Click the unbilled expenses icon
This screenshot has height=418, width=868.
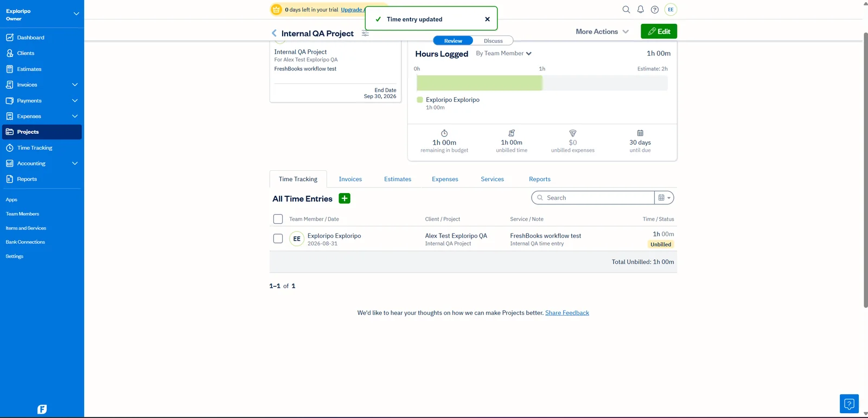(573, 133)
